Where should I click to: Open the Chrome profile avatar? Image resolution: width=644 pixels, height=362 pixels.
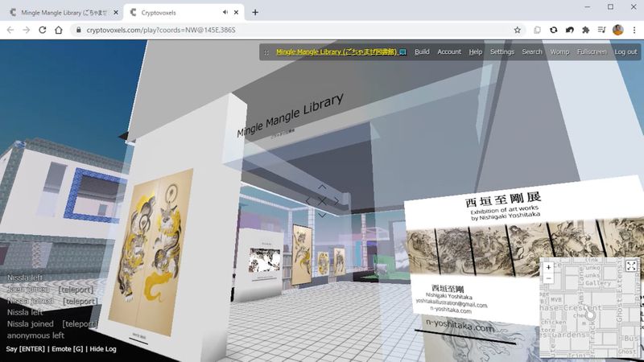tap(617, 30)
